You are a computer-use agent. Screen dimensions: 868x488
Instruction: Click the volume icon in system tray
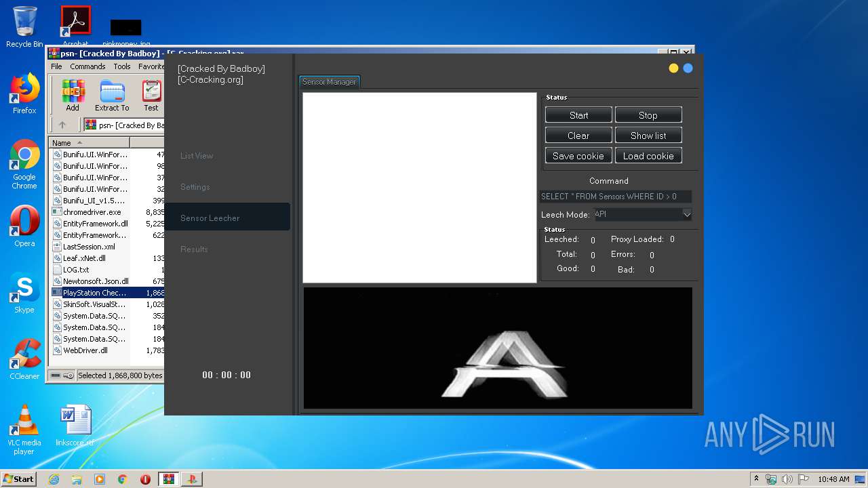coord(787,479)
